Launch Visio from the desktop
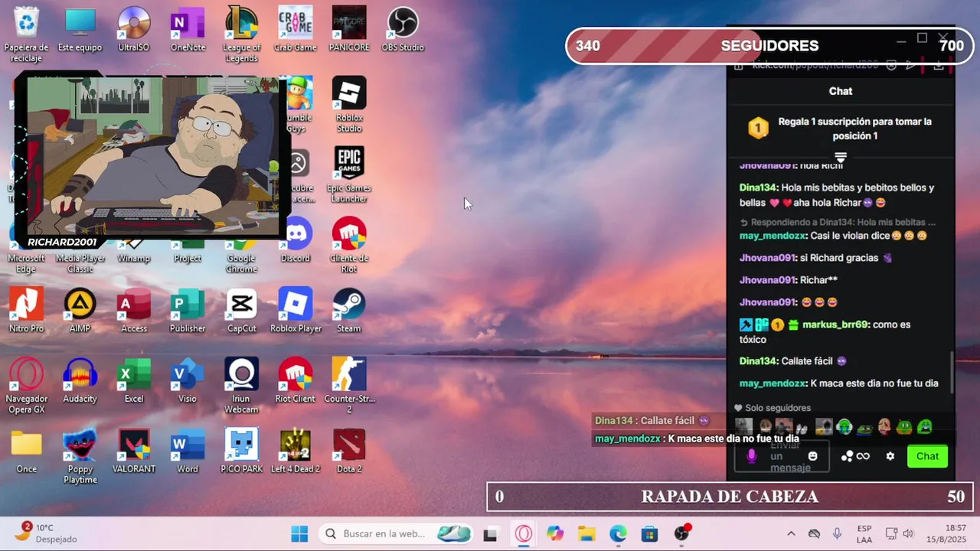 188,381
